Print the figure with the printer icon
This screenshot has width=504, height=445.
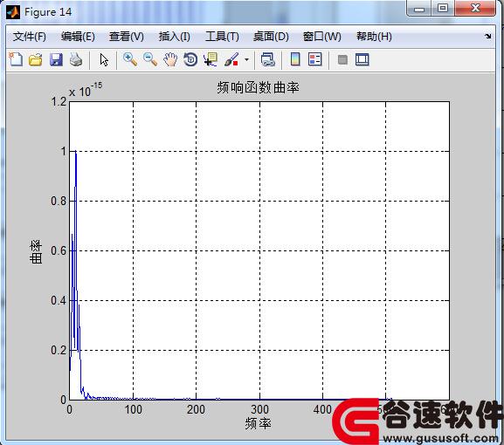coord(76,59)
